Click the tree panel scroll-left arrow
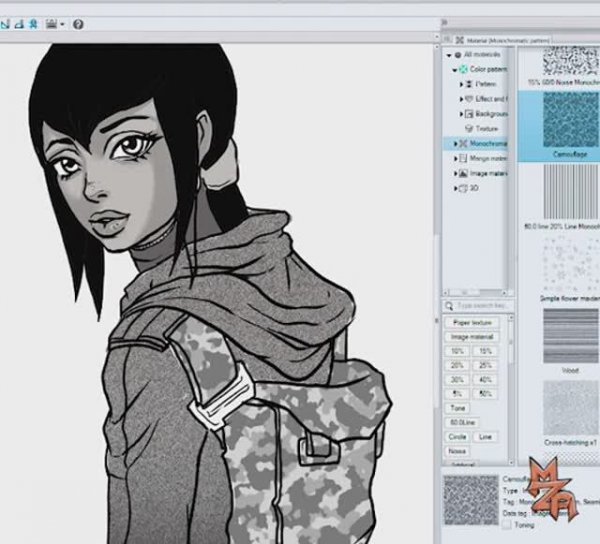600x544 pixels. (445, 293)
